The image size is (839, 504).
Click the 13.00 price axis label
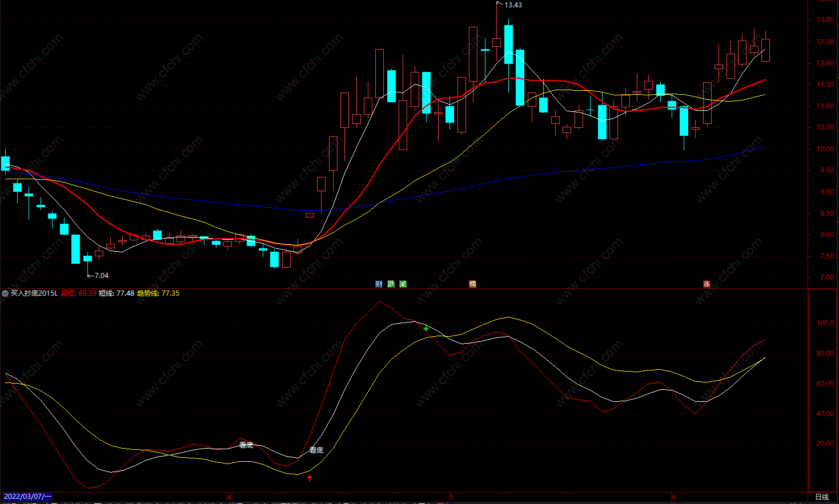(x=825, y=20)
